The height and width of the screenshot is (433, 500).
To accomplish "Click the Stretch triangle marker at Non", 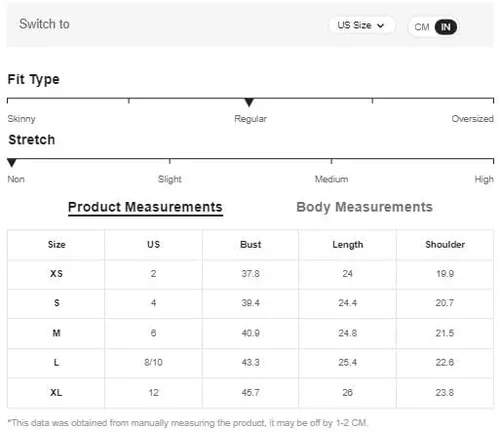I will (12, 162).
